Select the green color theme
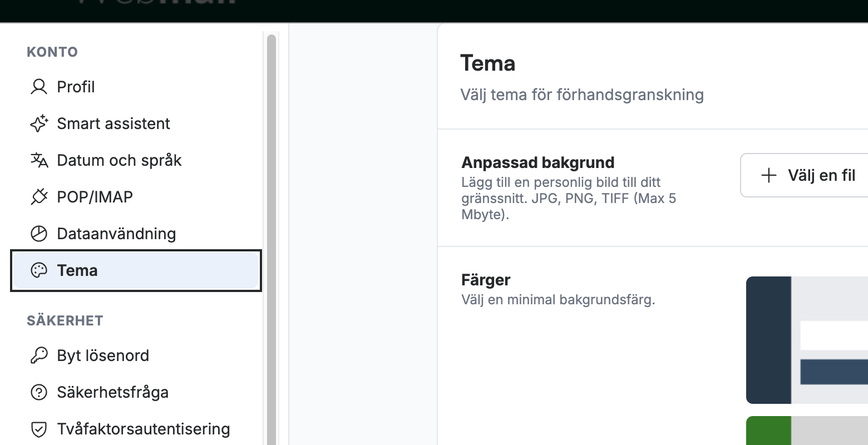The image size is (868, 445). click(807, 431)
